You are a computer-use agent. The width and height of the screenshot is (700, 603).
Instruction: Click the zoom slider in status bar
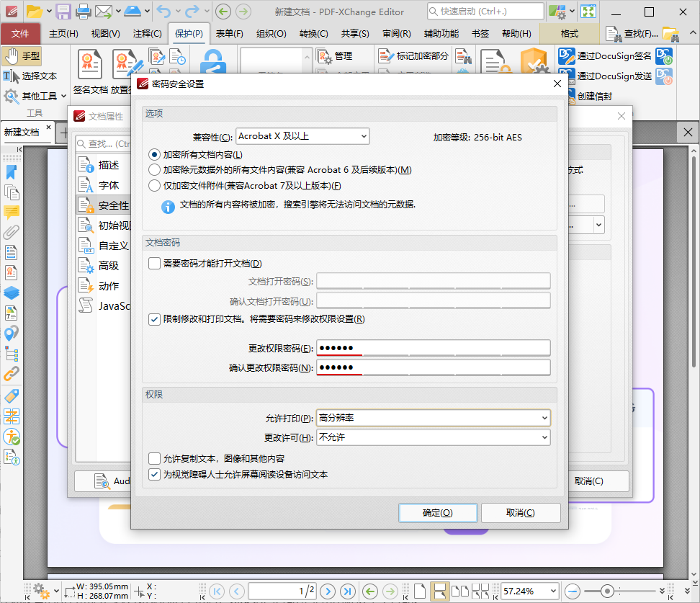[x=607, y=591]
